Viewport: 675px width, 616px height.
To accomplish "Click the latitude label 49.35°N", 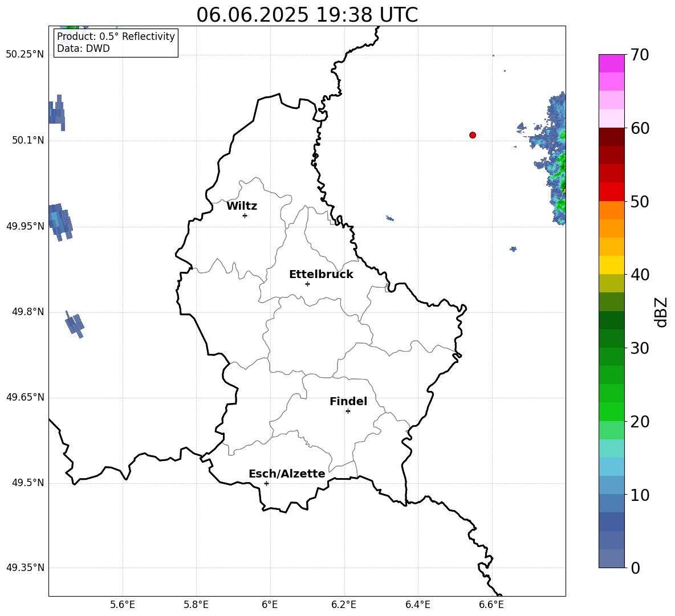I will [25, 568].
